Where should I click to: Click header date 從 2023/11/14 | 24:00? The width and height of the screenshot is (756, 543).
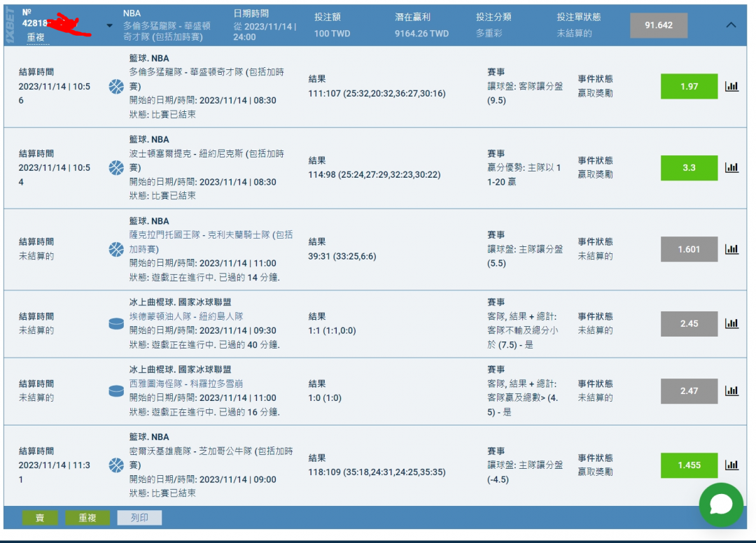[265, 31]
